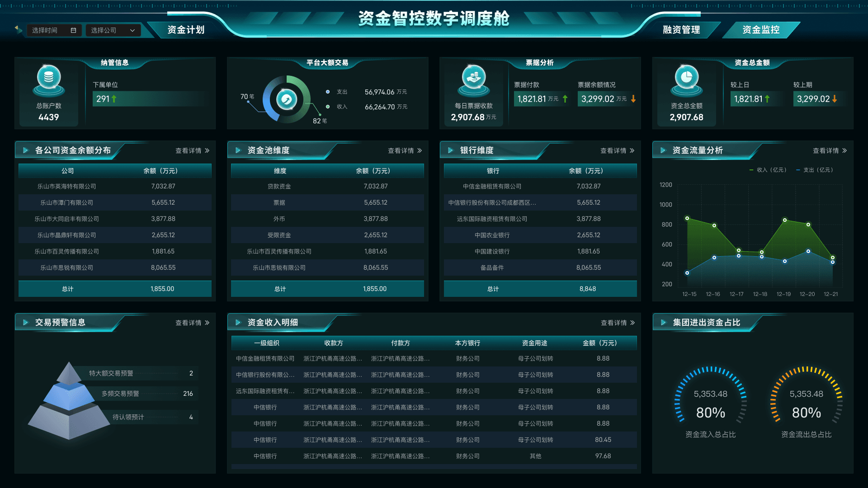868x488 pixels.
Task: Open 查看详情 for 银行维度
Action: [x=618, y=150]
